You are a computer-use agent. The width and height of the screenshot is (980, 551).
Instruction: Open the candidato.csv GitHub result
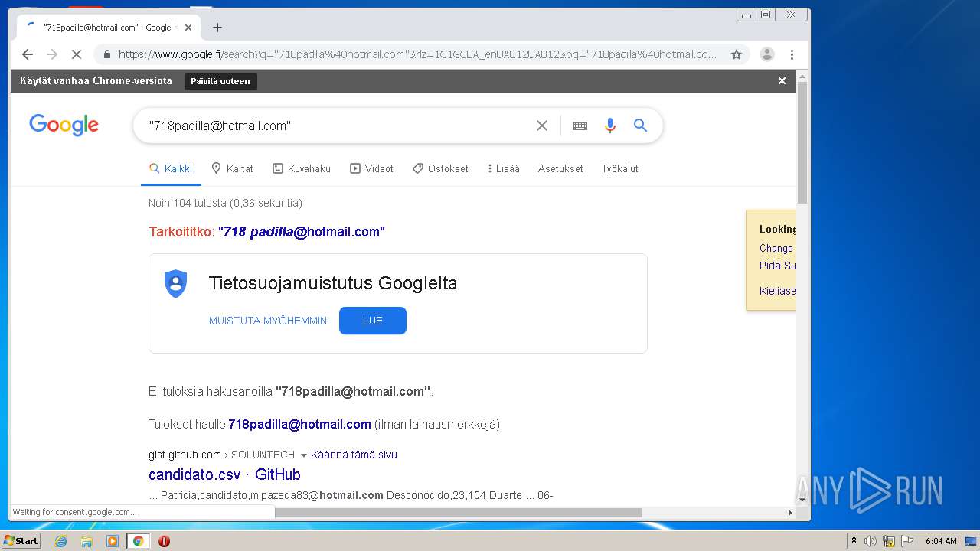pos(224,474)
